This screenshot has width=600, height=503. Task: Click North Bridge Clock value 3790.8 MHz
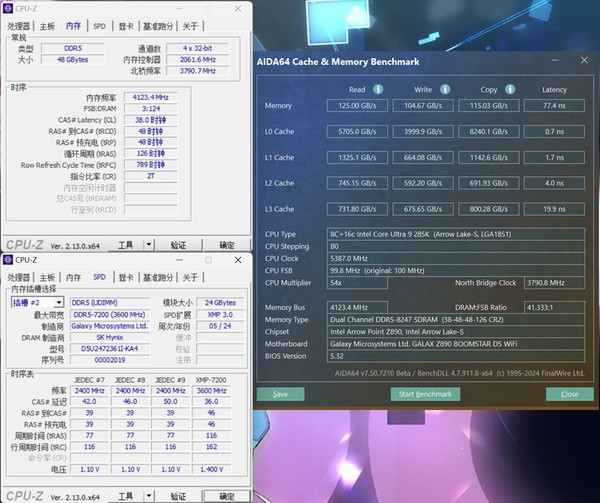point(554,283)
